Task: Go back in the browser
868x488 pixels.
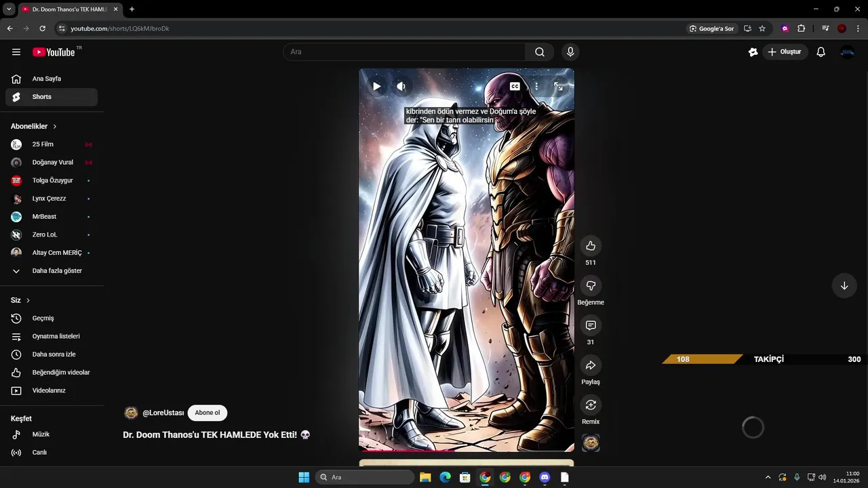Action: (x=9, y=28)
